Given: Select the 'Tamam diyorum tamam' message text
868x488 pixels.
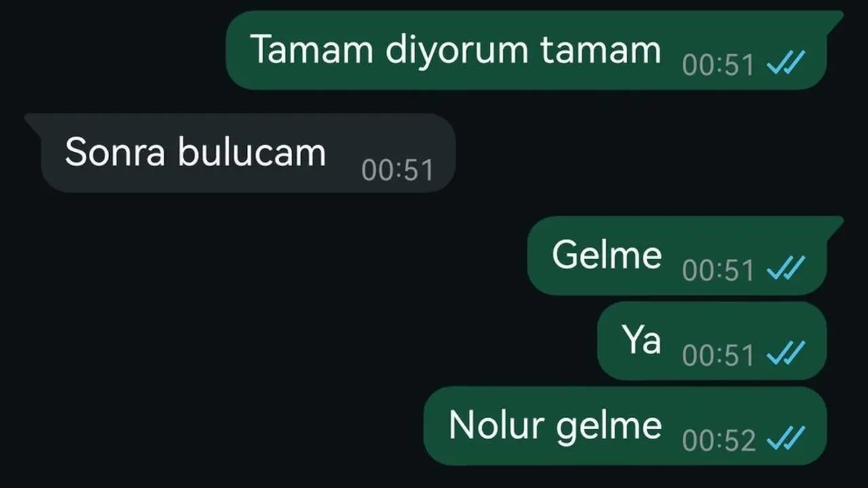Looking at the screenshot, I should pos(456,49).
